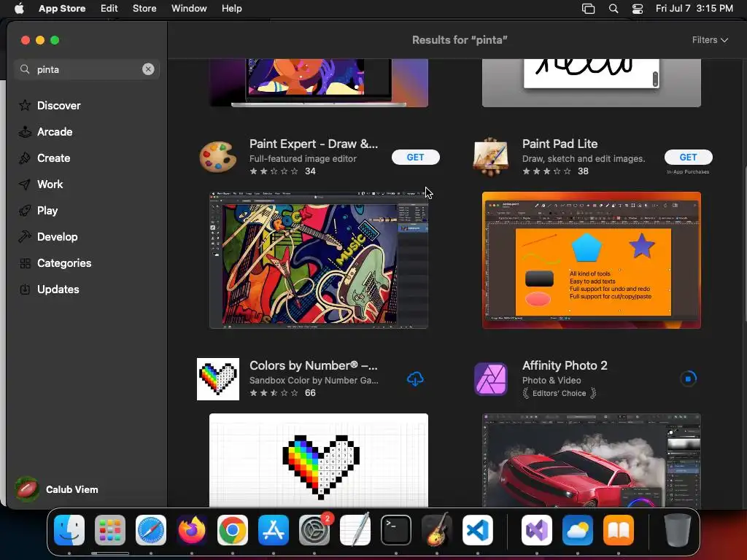Open the Discover section in sidebar

pos(59,105)
